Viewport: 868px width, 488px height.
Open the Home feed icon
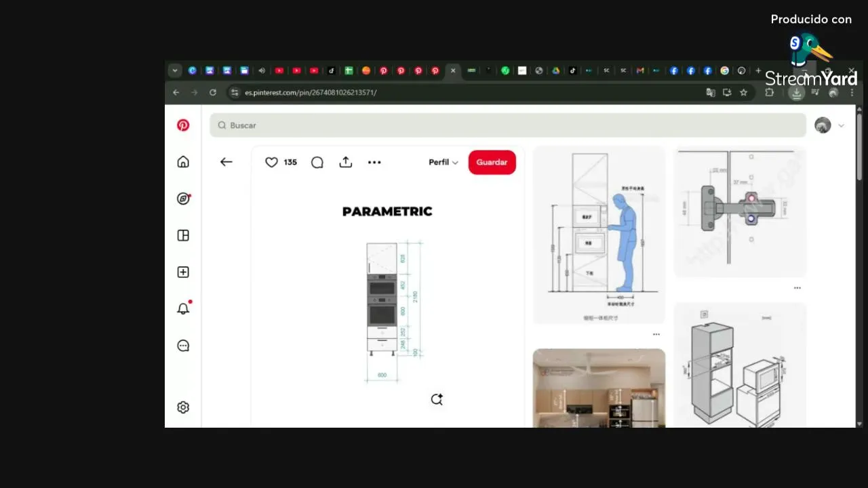[183, 162]
